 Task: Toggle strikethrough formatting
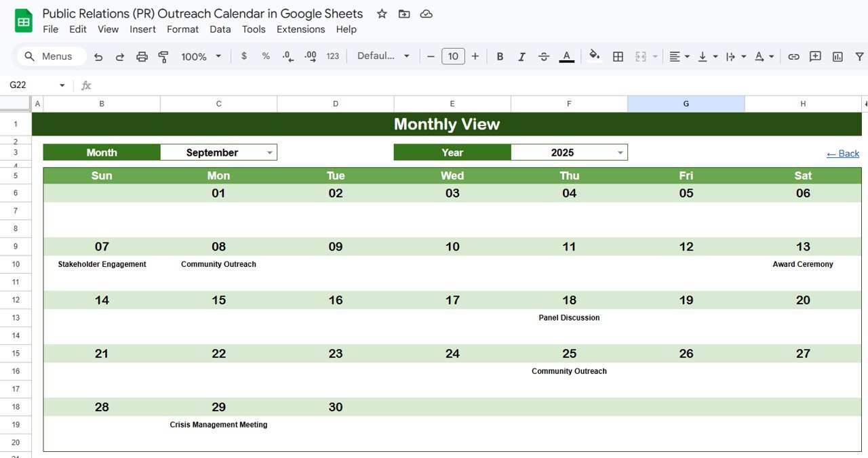click(x=544, y=56)
